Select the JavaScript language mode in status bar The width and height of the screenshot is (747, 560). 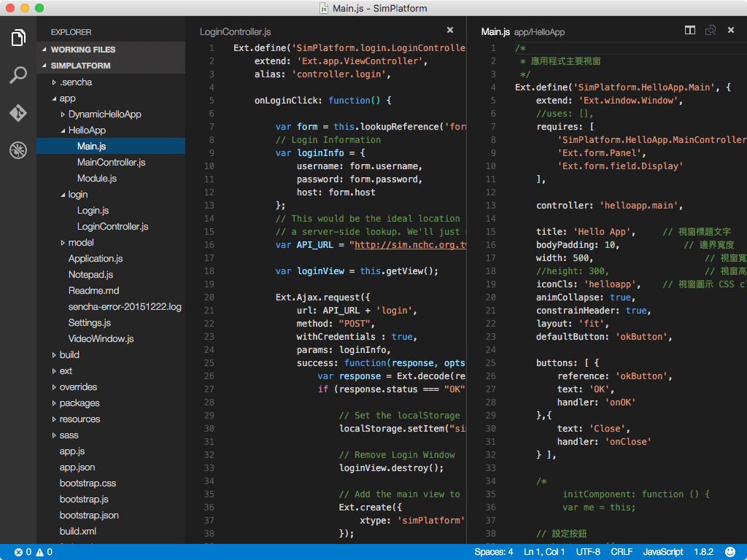pyautogui.click(x=662, y=552)
